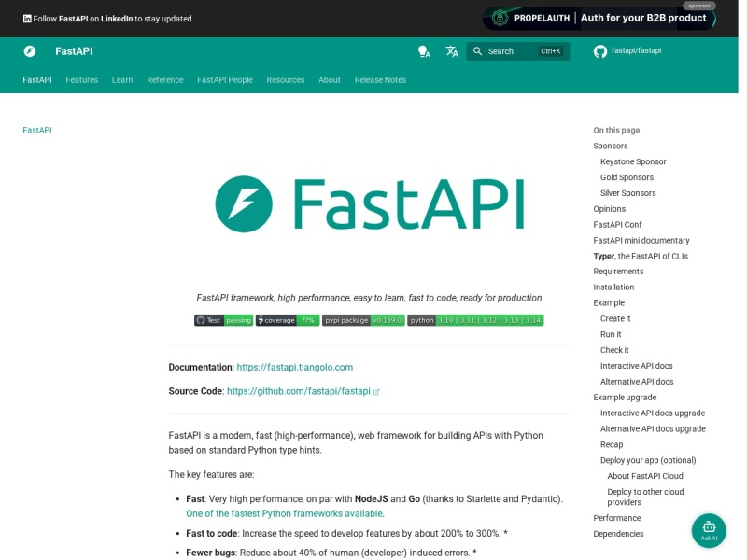Screen dimensions: 747x560
Task: Jump to FastAPI mini documentary section
Action: 641,241
